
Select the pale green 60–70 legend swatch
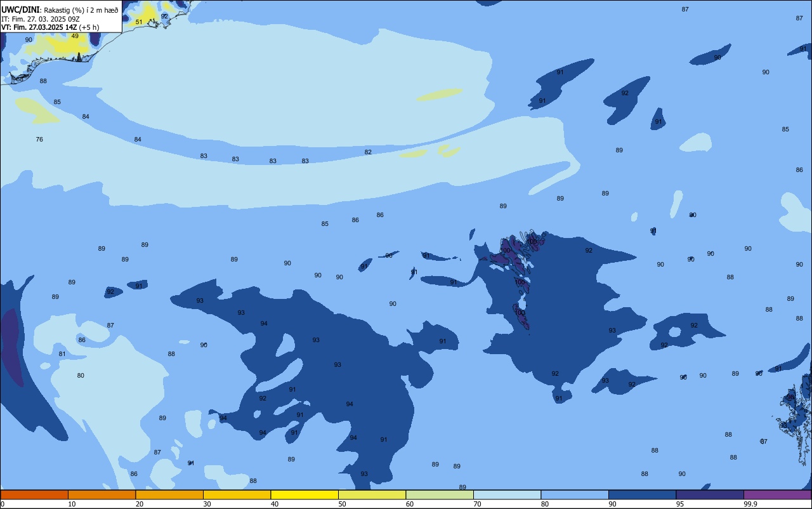point(440,494)
